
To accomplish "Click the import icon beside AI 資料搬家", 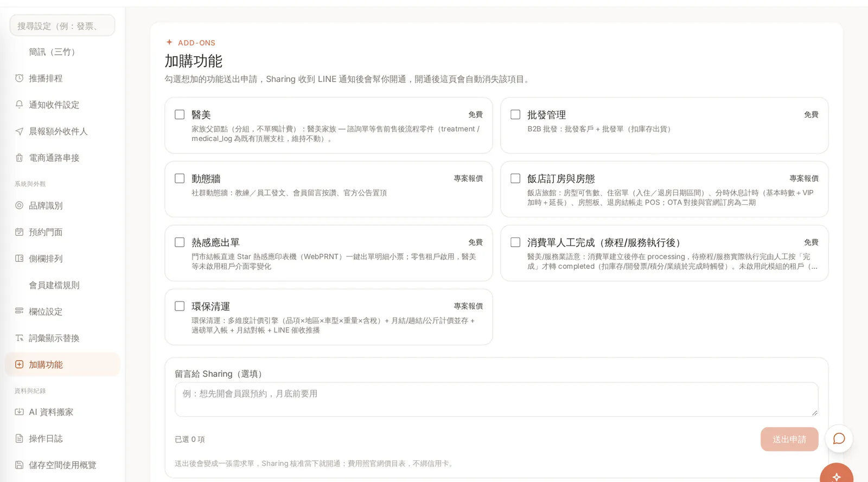I will [19, 412].
